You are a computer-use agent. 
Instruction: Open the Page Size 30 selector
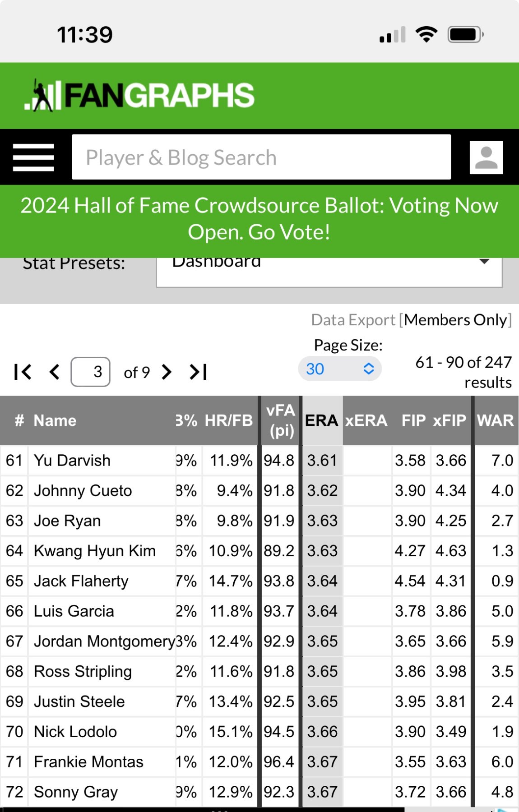(339, 369)
